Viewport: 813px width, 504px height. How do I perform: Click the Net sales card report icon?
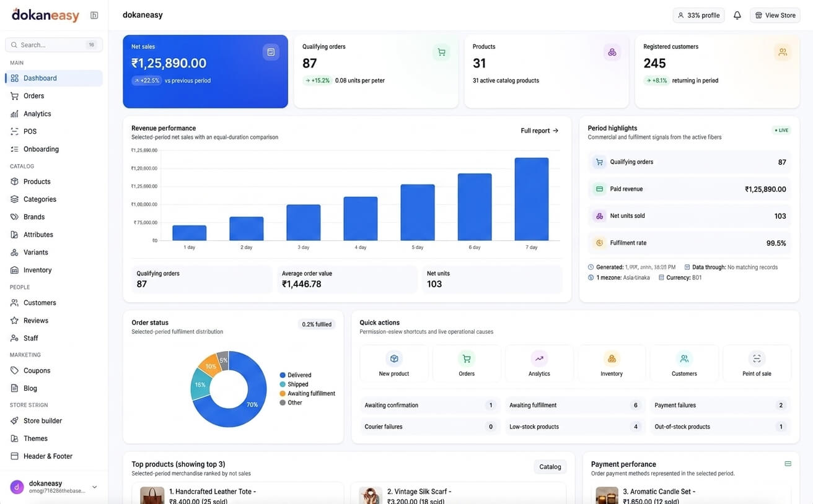271,52
